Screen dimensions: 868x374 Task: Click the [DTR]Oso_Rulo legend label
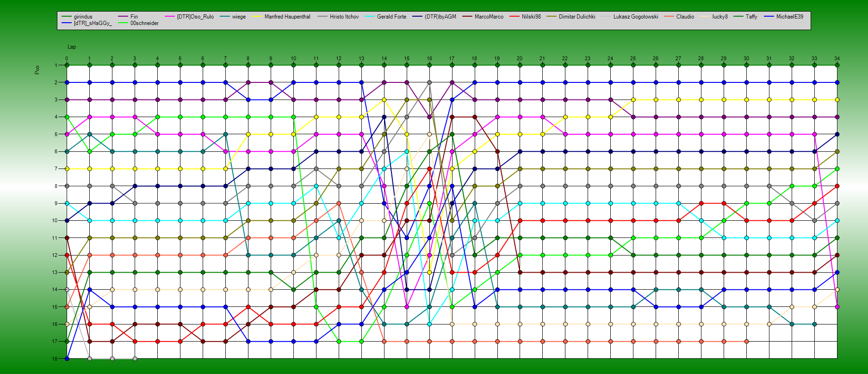(x=195, y=17)
